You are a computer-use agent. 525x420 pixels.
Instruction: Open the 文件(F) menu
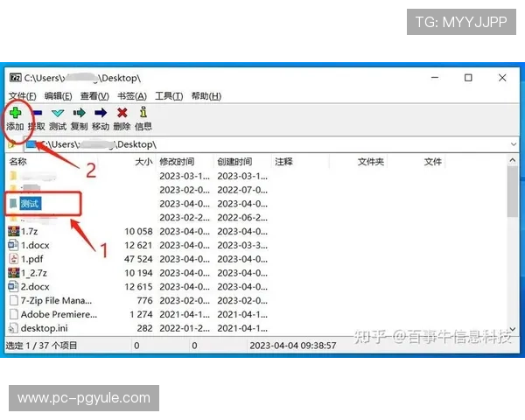tap(23, 96)
